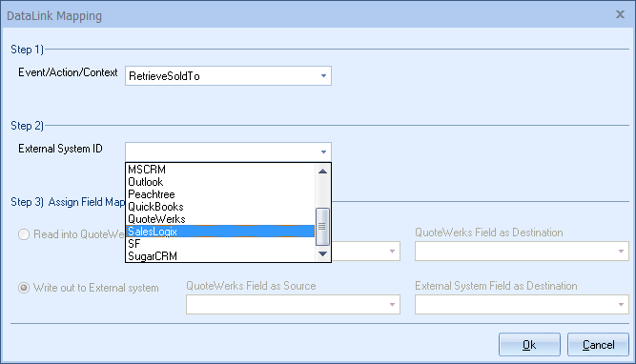
Task: Open the Event/Action/Context dropdown
Action: [323, 76]
